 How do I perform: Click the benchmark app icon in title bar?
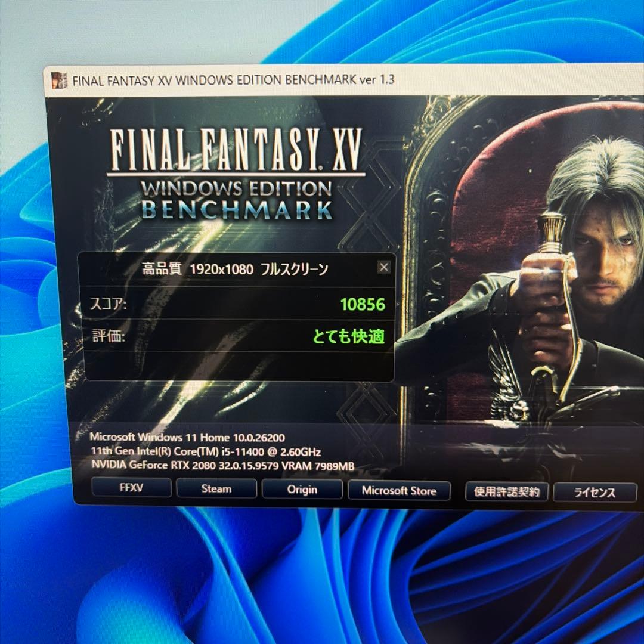(58, 80)
